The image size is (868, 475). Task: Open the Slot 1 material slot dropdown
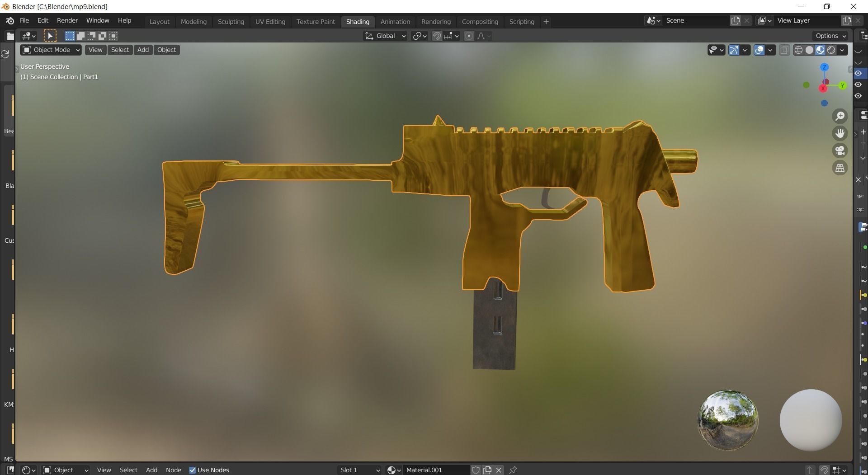(359, 470)
